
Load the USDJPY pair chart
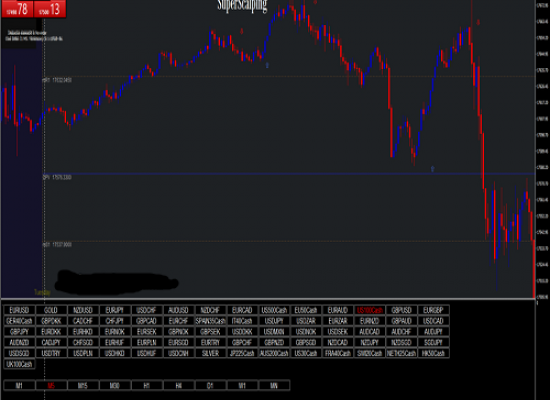click(x=274, y=321)
